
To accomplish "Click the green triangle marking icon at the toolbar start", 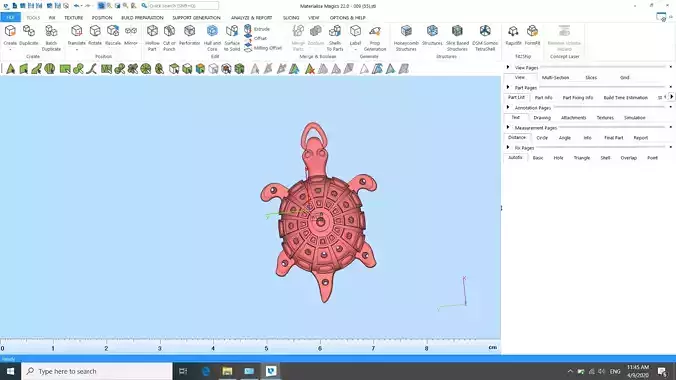I will click(10, 69).
